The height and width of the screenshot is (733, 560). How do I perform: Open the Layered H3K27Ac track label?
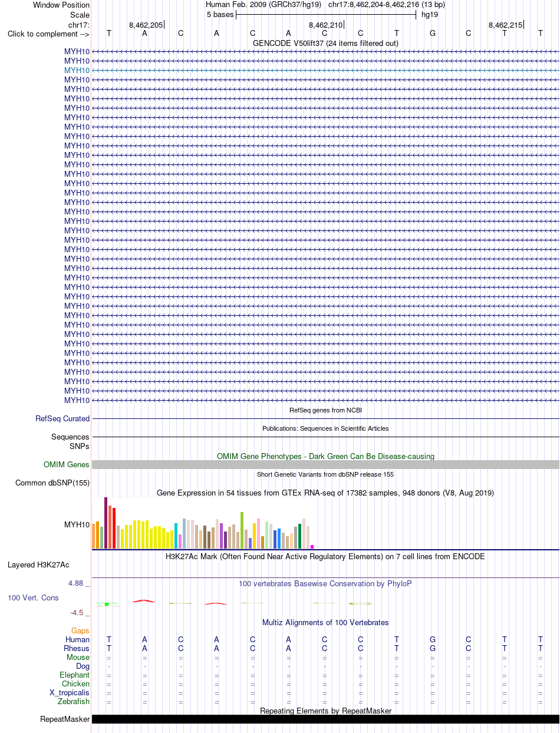click(x=38, y=564)
